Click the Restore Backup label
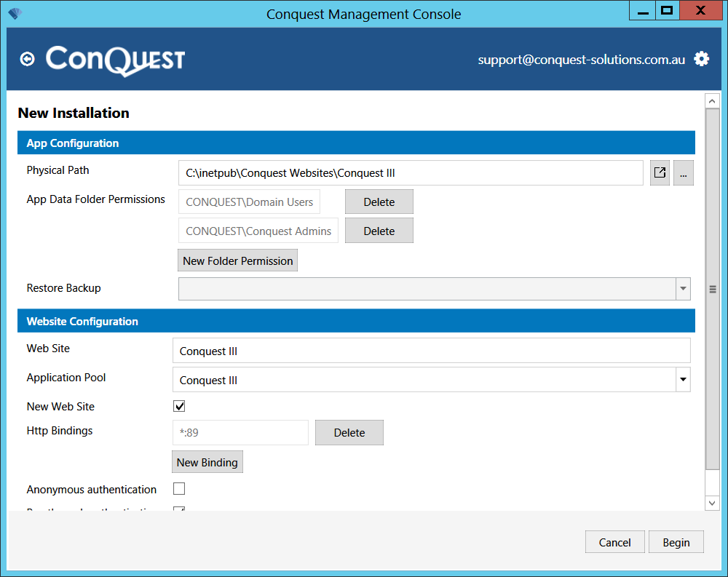 pyautogui.click(x=63, y=288)
